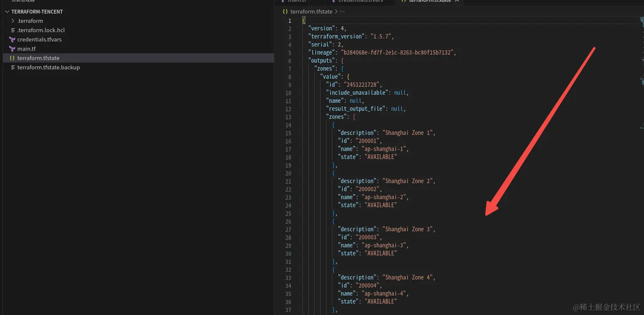Click the "ap-shanghai-1" name value
This screenshot has height=315, width=644.
384,149
